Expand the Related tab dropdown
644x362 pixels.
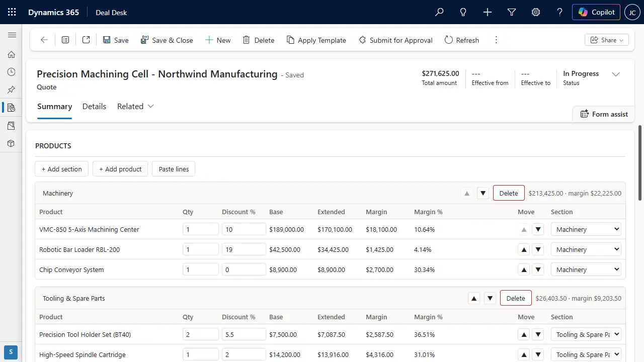pos(135,106)
